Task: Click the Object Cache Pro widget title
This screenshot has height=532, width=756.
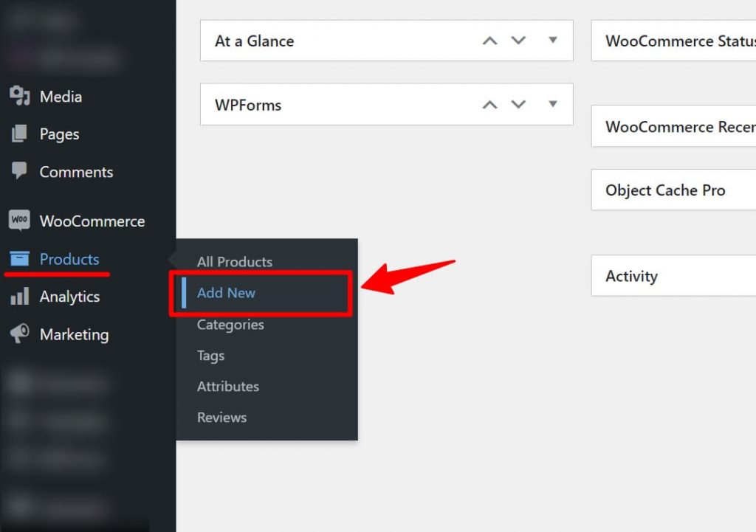Action: click(665, 190)
